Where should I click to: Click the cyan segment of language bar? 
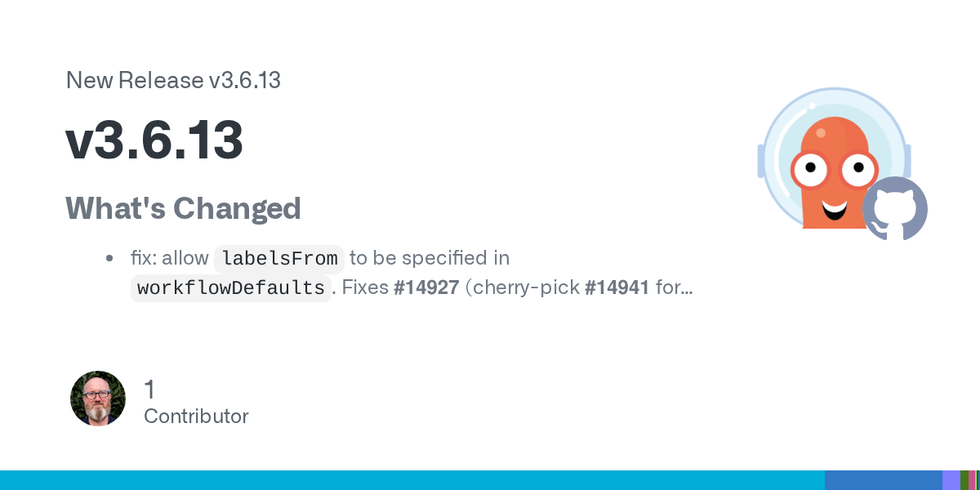click(408, 480)
